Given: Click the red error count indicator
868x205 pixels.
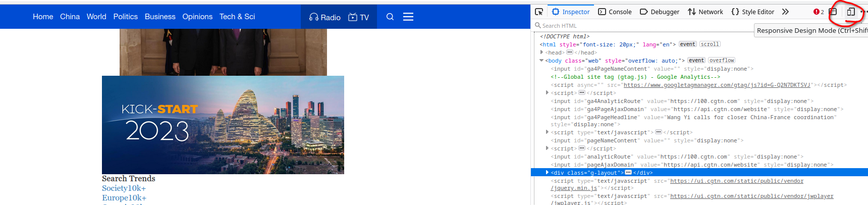Looking at the screenshot, I should click(x=819, y=12).
